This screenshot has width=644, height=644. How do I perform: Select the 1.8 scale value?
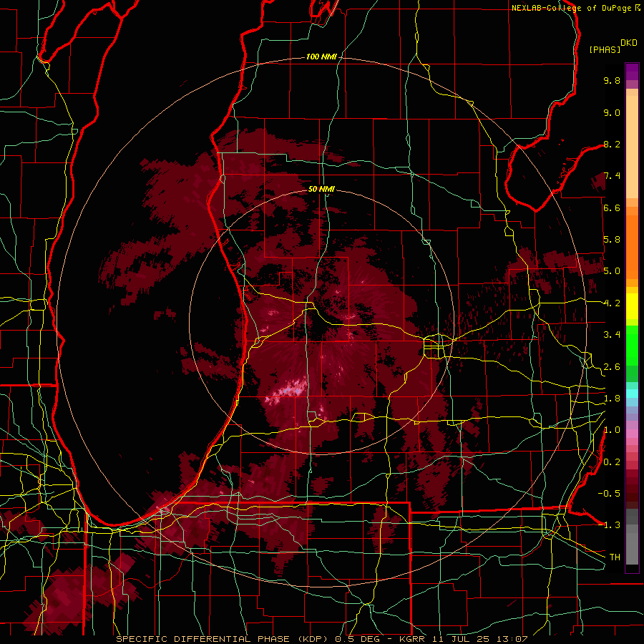612,399
